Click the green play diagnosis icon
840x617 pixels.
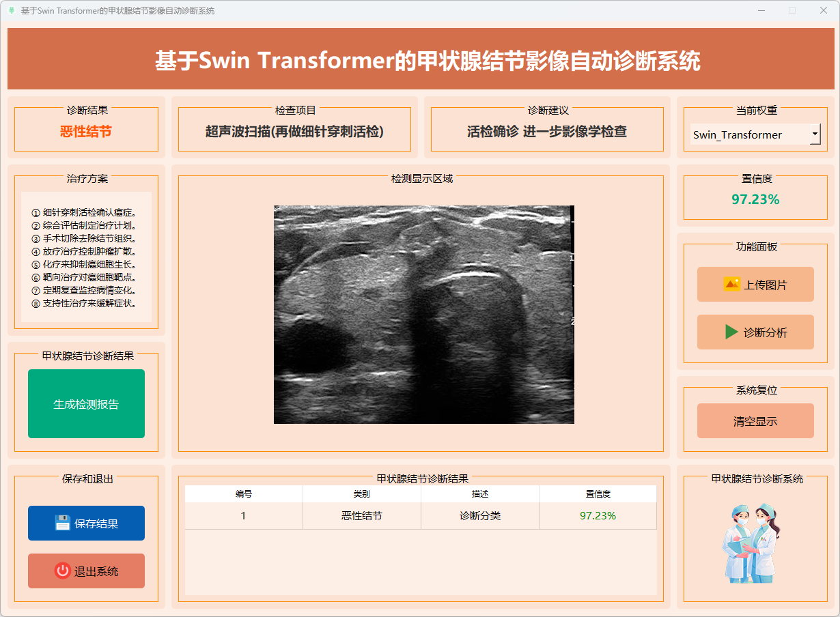(x=731, y=332)
